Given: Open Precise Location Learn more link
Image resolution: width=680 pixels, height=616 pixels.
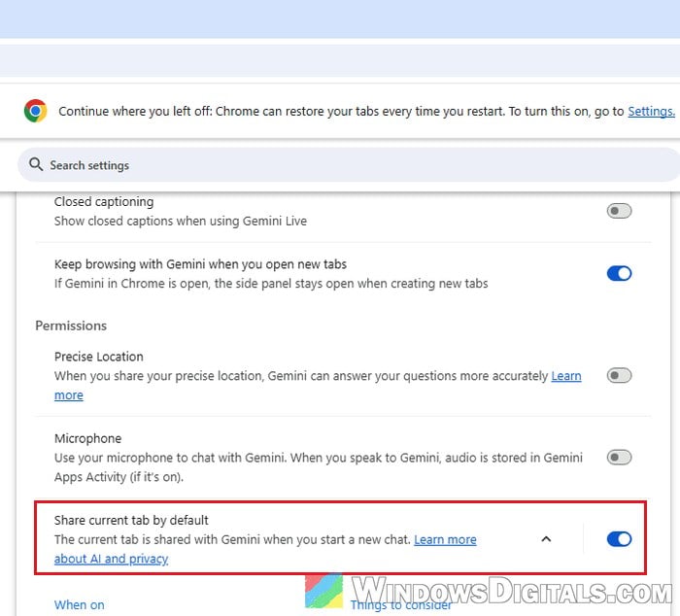Looking at the screenshot, I should pos(566,376).
